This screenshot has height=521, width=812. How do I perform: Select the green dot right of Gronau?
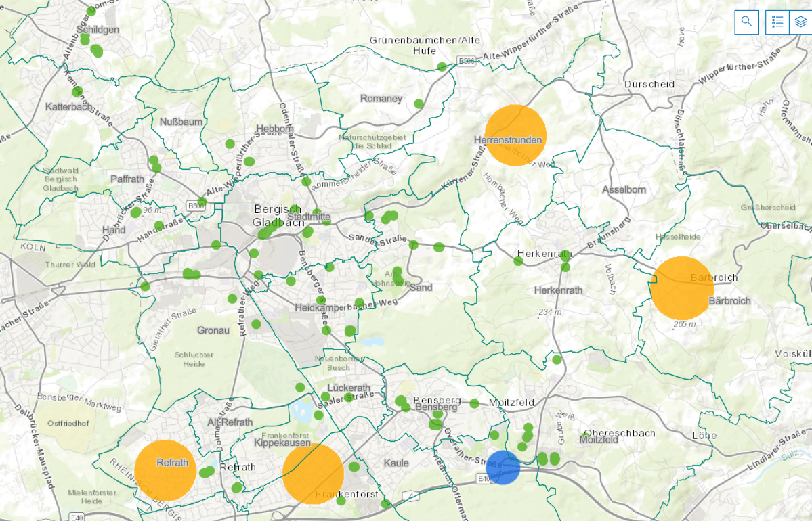coord(256,324)
